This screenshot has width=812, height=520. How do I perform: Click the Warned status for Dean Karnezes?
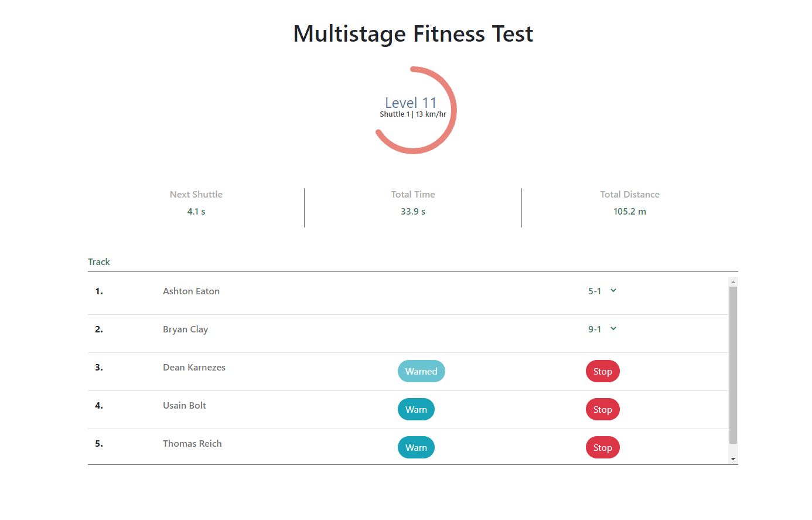[421, 371]
